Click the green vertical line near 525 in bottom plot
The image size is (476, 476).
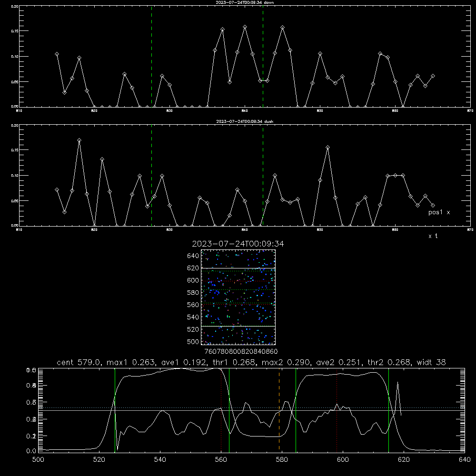coord(115,410)
